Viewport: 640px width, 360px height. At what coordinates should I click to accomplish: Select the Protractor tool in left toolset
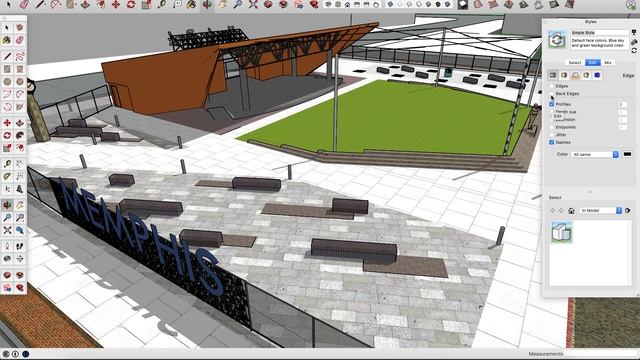[7, 176]
